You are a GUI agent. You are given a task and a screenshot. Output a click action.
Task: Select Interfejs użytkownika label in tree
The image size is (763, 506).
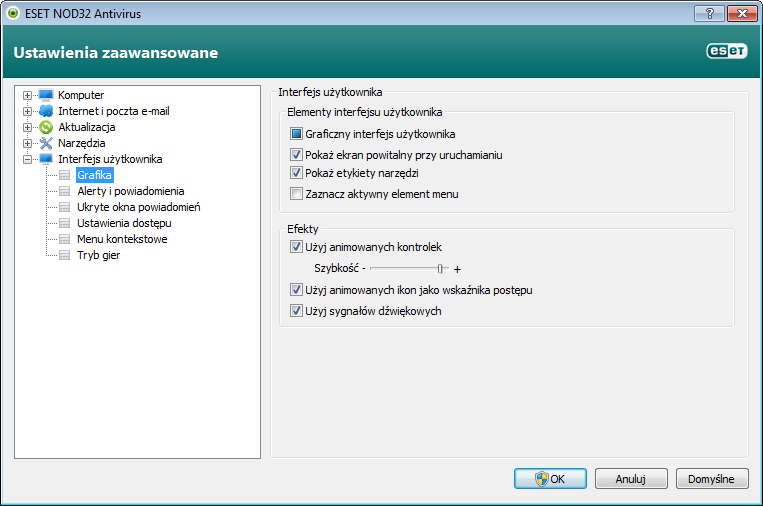pyautogui.click(x=110, y=159)
